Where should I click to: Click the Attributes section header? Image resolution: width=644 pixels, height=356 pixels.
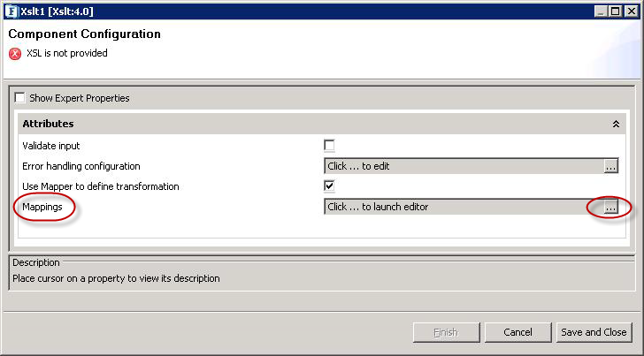click(322, 124)
